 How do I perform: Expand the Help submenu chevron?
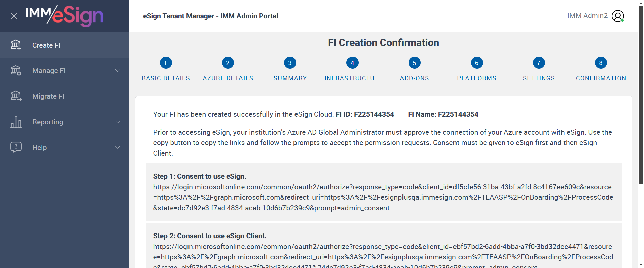click(118, 147)
